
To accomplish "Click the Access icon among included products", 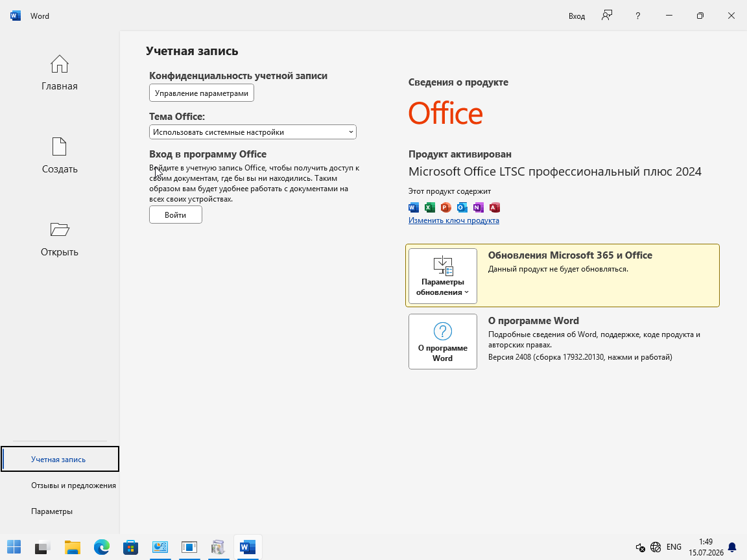I will point(495,207).
